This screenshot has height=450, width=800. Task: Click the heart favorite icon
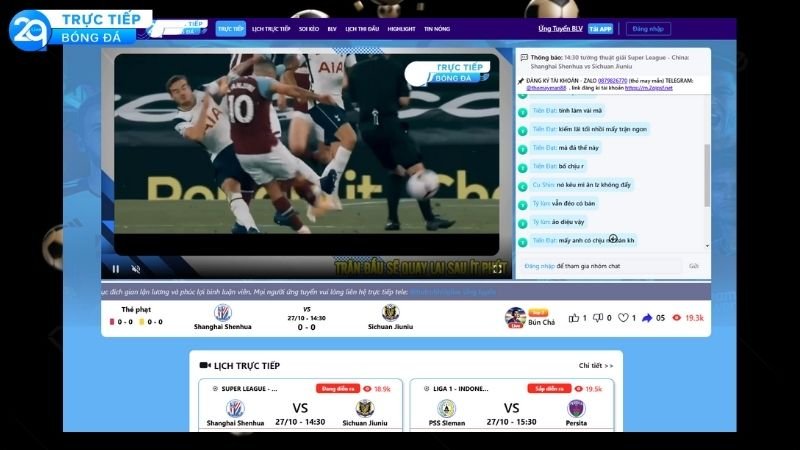[x=623, y=318]
